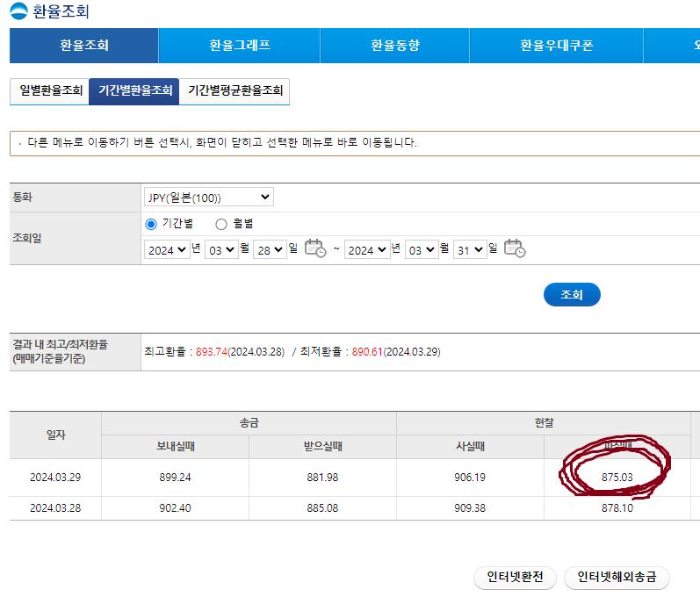Click the bank logo beside 환율조회
This screenshot has height=604, width=700.
point(18,12)
